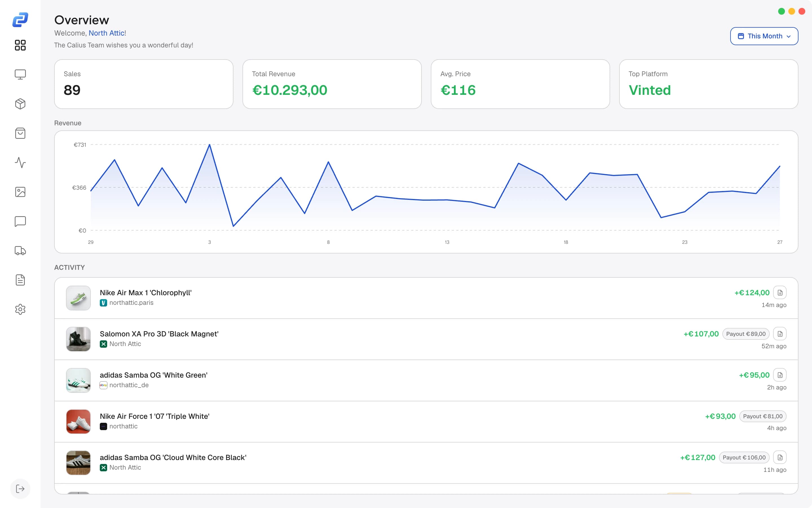Open the activity pulse icon in sidebar
The height and width of the screenshot is (508, 812).
pyautogui.click(x=20, y=163)
